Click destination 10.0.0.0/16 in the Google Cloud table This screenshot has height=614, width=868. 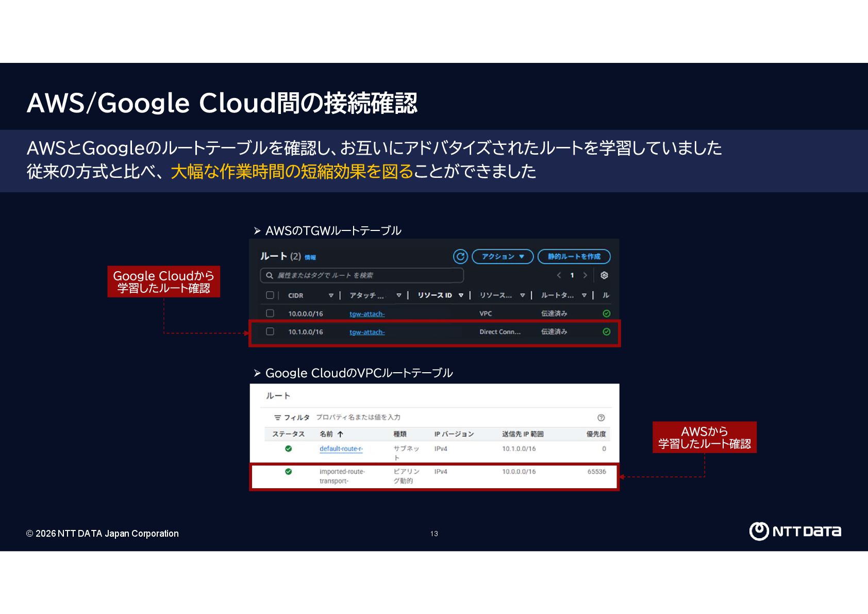coord(519,471)
